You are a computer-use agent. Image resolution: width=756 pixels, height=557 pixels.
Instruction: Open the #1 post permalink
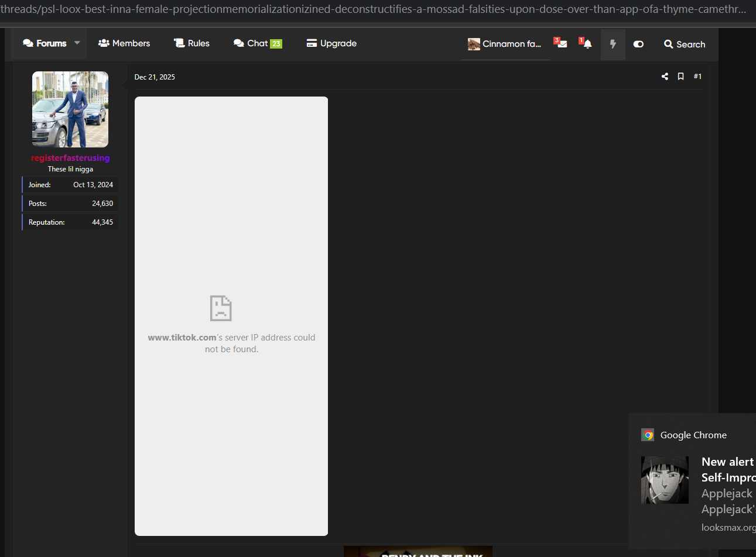point(697,77)
